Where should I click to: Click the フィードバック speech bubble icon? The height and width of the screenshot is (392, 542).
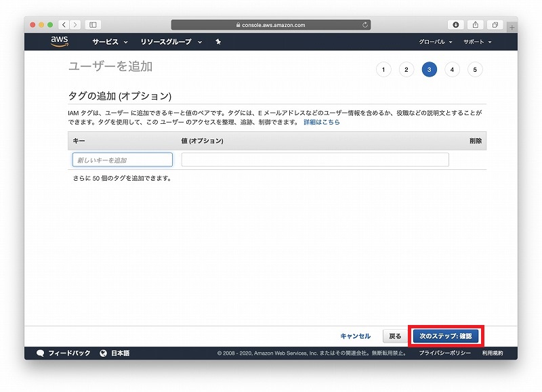[41, 353]
